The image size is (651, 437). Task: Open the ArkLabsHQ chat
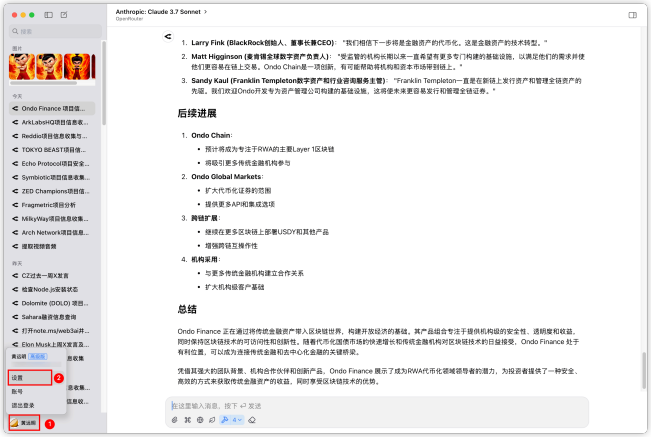(52, 122)
